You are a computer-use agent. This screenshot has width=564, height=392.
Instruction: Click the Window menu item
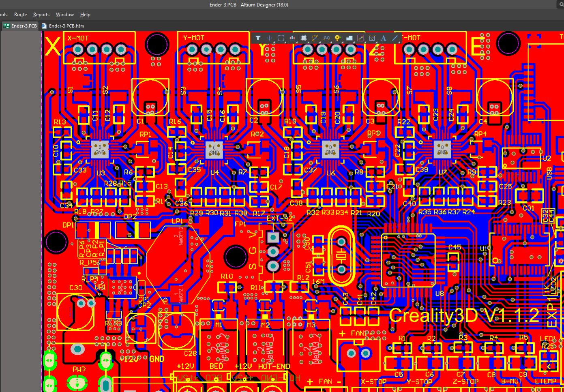64,15
